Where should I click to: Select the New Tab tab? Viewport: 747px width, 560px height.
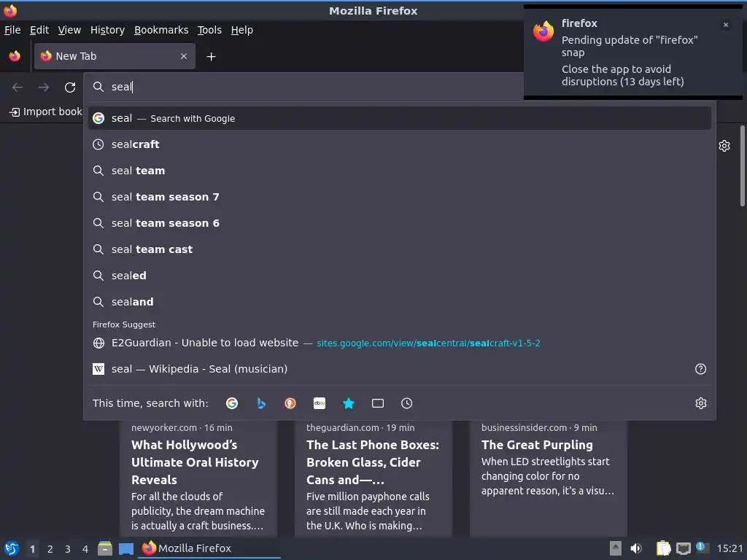[115, 56]
